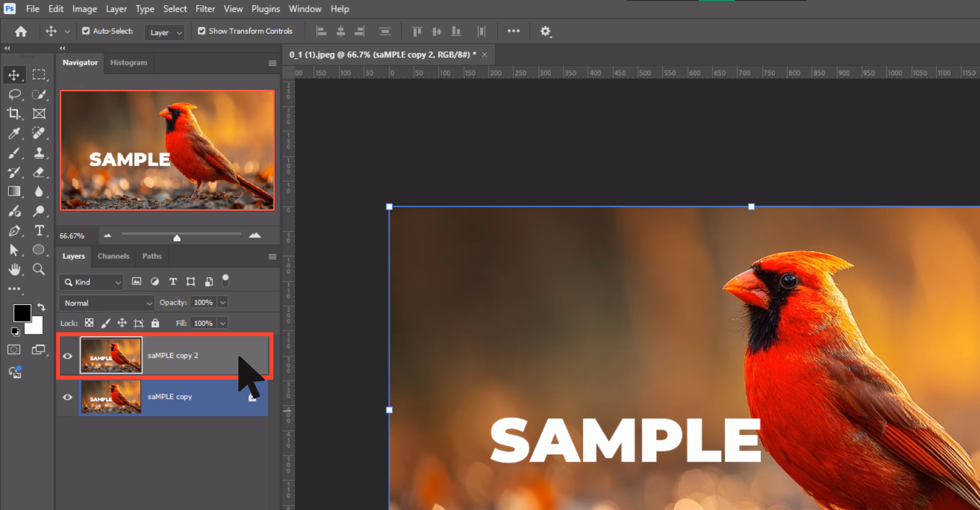The height and width of the screenshot is (510, 980).
Task: Align horizontal centers in options bar
Action: pos(341,31)
